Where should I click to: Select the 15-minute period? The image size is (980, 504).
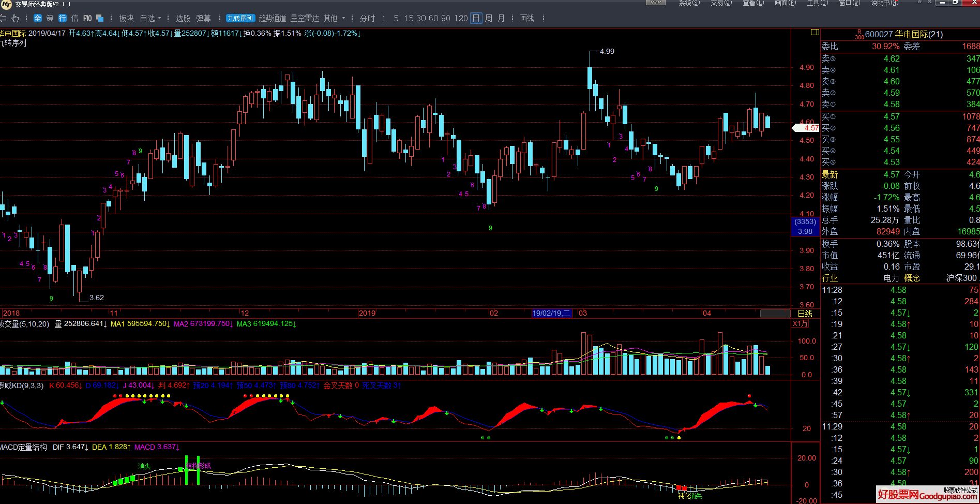[409, 18]
